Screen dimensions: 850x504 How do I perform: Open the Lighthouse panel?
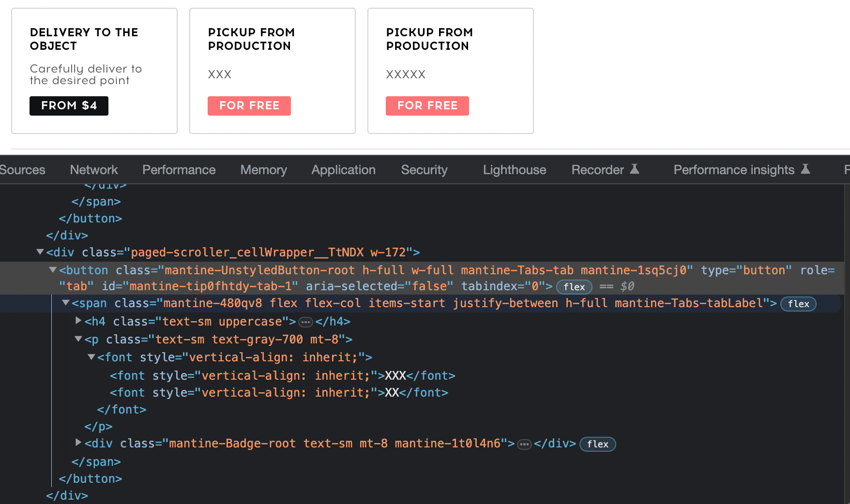[x=514, y=170]
